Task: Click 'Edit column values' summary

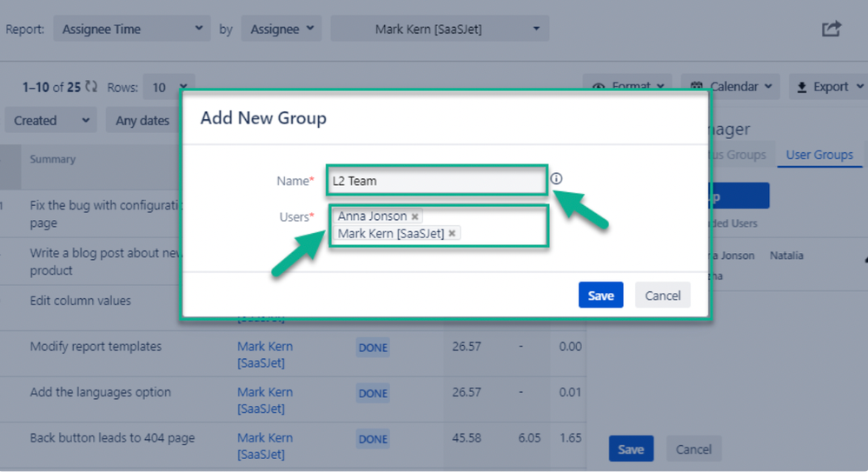Action: tap(80, 301)
